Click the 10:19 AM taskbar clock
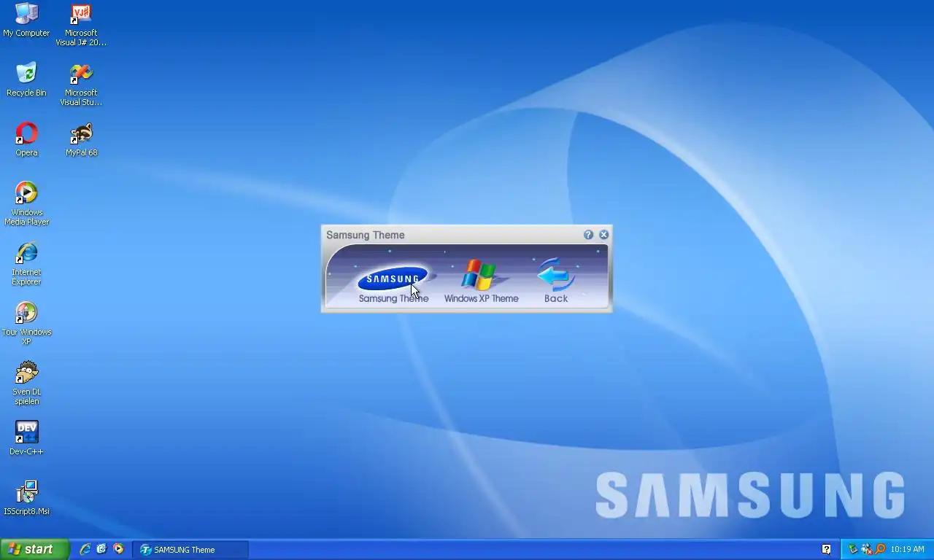934x560 pixels. [907, 550]
